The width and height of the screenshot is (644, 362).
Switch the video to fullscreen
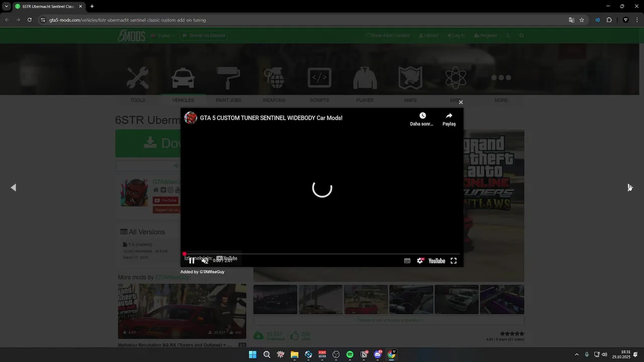point(453,261)
